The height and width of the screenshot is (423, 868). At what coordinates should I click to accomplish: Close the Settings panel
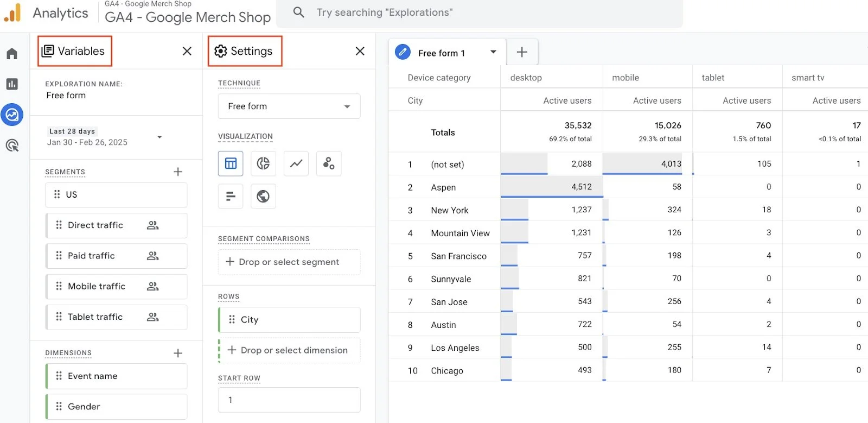(x=360, y=51)
